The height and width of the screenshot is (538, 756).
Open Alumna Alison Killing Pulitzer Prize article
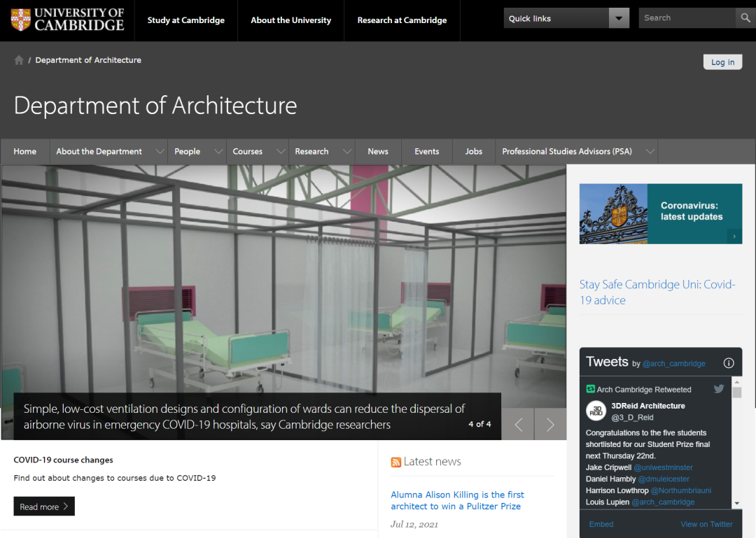(457, 500)
